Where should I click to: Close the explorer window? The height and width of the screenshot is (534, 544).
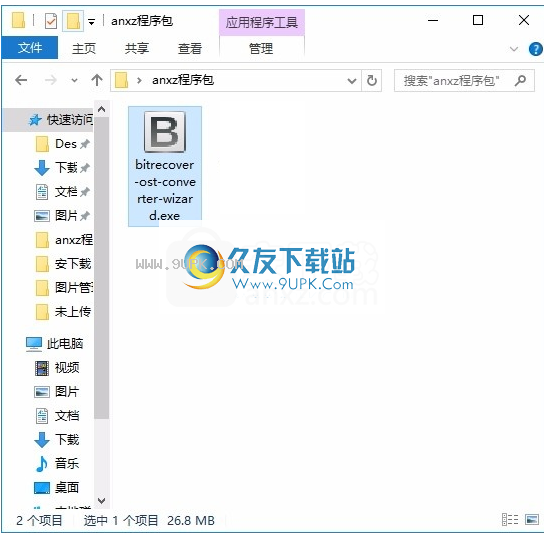tap(524, 20)
